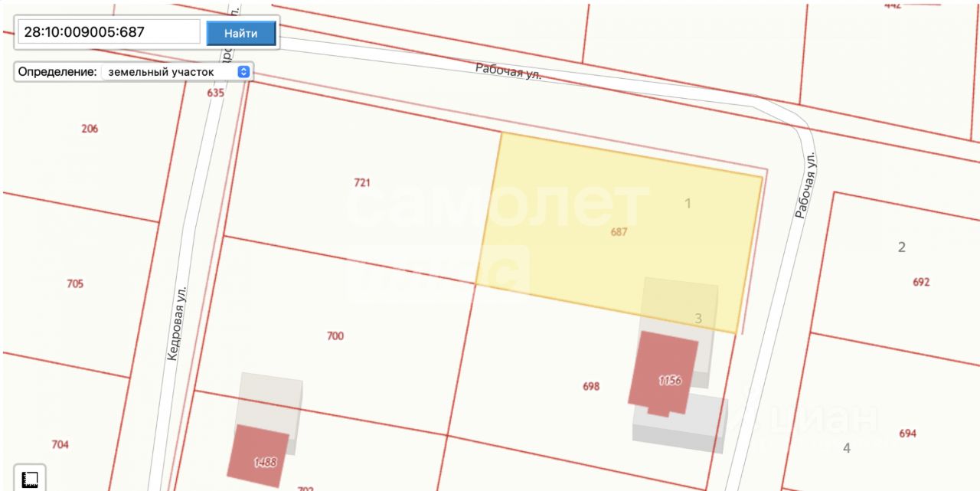
Task: Click parcel label 704
Action: [60, 444]
